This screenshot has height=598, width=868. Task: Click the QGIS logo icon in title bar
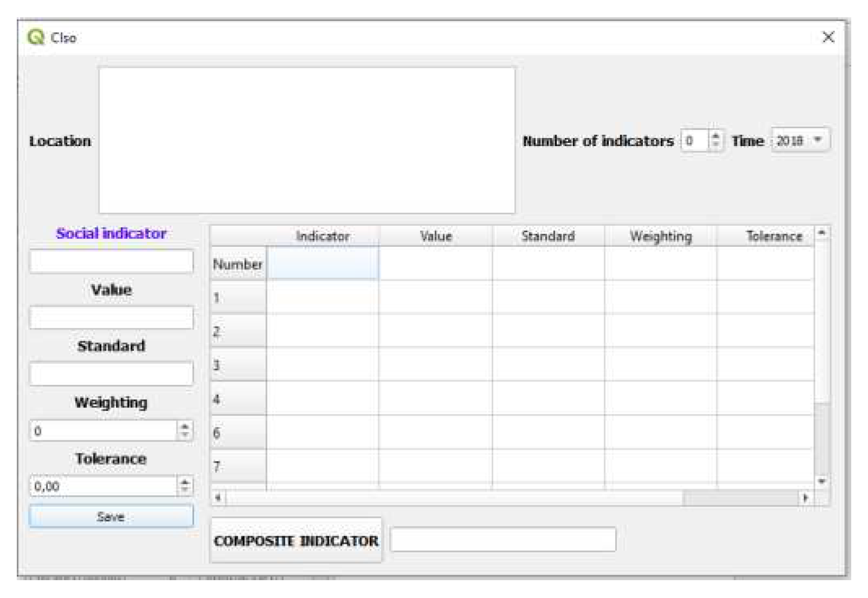pos(36,37)
